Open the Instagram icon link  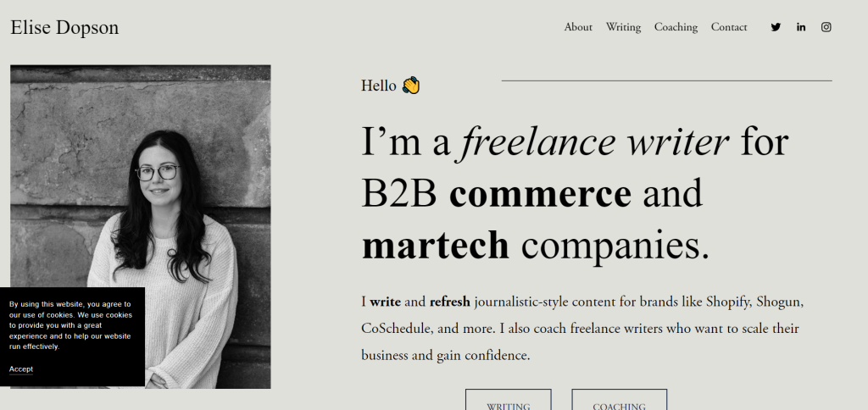[826, 27]
